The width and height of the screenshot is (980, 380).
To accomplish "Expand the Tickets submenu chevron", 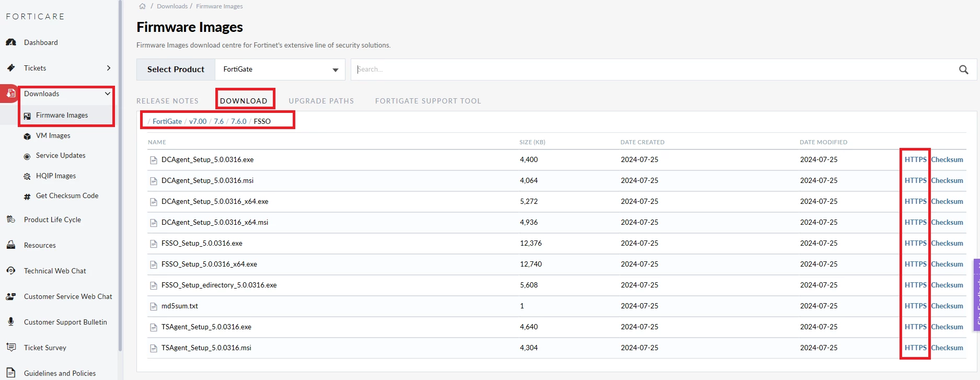I will click(x=109, y=68).
